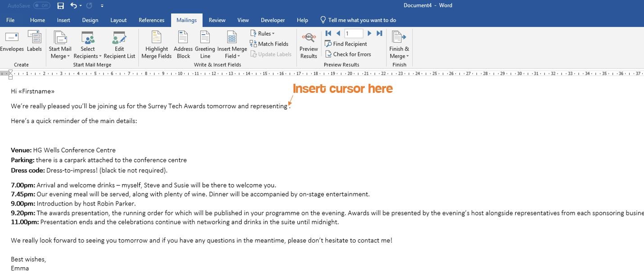The image size is (644, 274).
Task: Open the Labels tool
Action: tap(34, 41)
